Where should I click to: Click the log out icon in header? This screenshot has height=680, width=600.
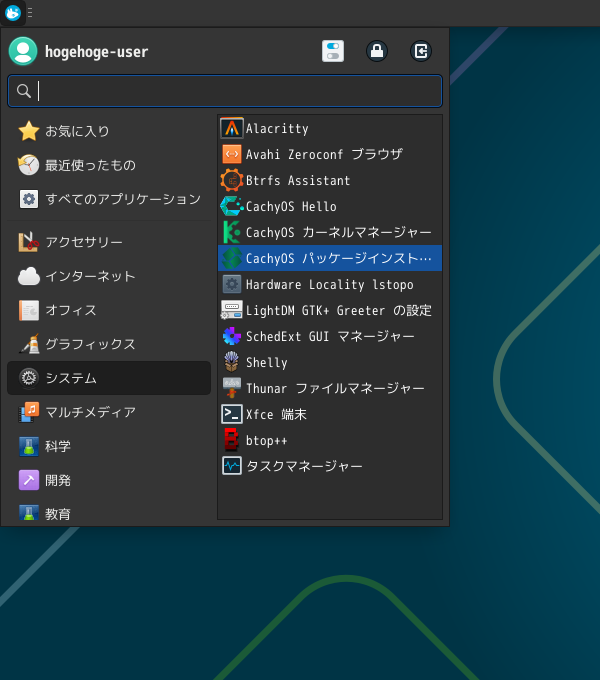tap(421, 51)
